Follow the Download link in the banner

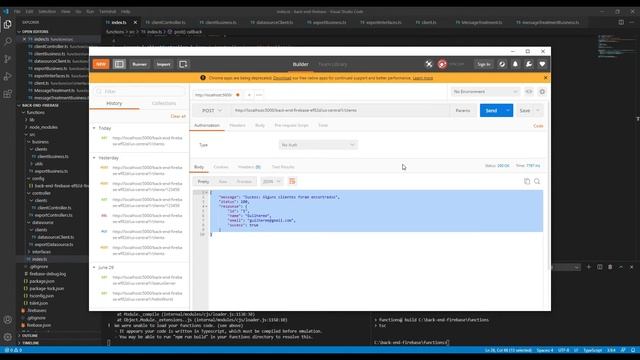tap(282, 78)
